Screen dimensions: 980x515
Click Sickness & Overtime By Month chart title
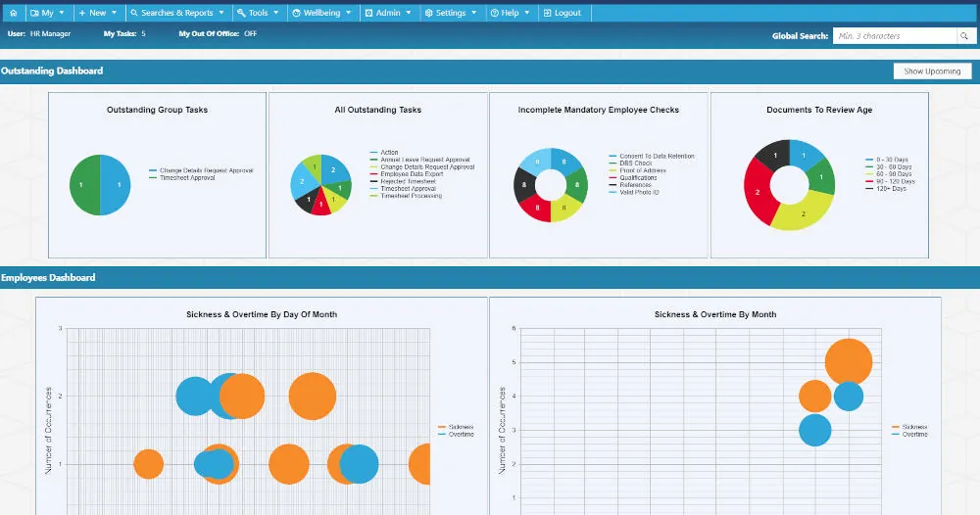pyautogui.click(x=715, y=314)
